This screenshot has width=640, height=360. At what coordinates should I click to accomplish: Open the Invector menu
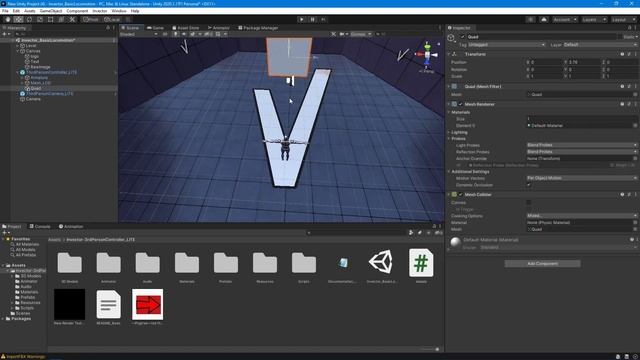(x=100, y=11)
